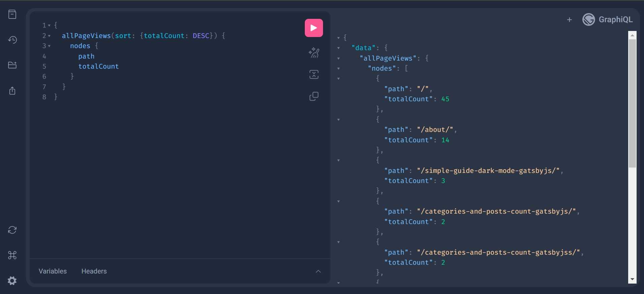
Task: Fold the nodes block on line 3
Action: click(x=49, y=46)
